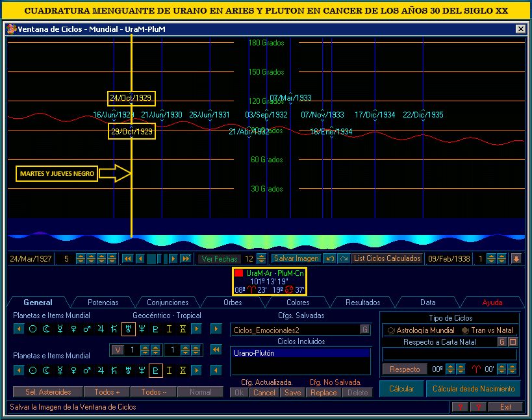The image size is (532, 420).
Task: Select Urano-Plutón in Ciclos Incluidos list
Action: click(x=300, y=353)
